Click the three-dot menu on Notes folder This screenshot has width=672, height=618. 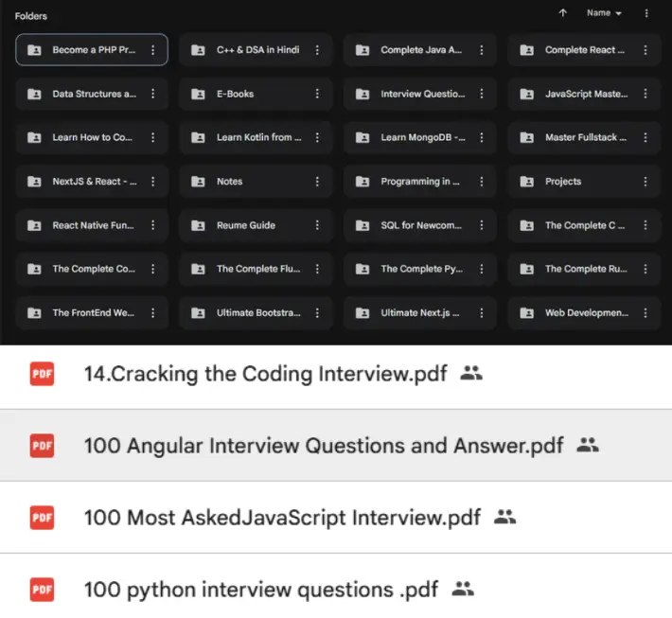pos(317,182)
